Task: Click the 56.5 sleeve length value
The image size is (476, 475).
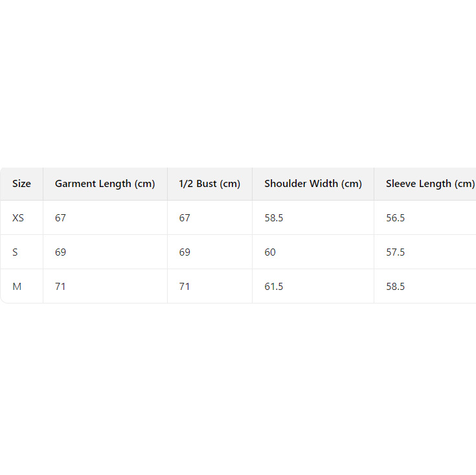Action: click(x=396, y=218)
